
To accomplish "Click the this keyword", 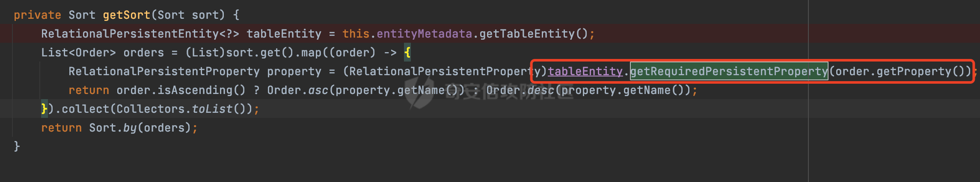I will pyautogui.click(x=356, y=34).
